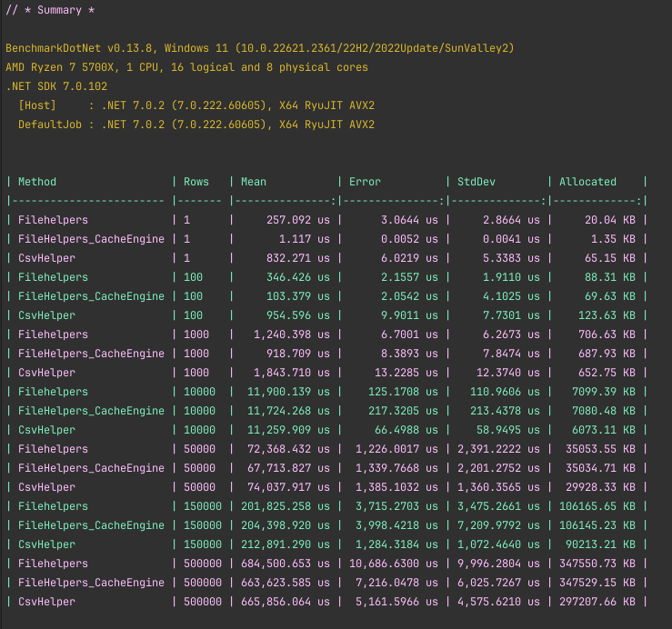Viewport: 672px width, 629px height.
Task: Click allocated value 65.15 KB
Action: click(610, 258)
